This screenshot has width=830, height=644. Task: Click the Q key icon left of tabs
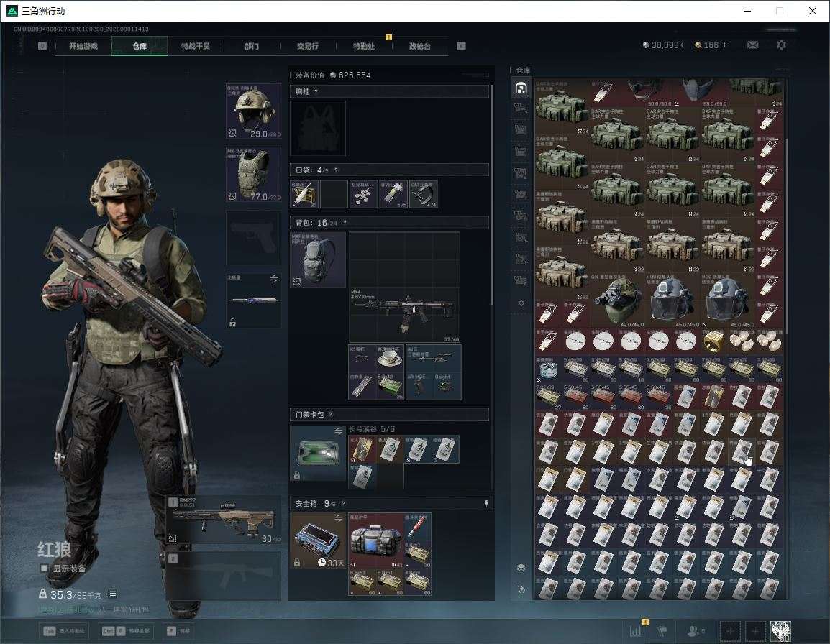click(x=42, y=46)
